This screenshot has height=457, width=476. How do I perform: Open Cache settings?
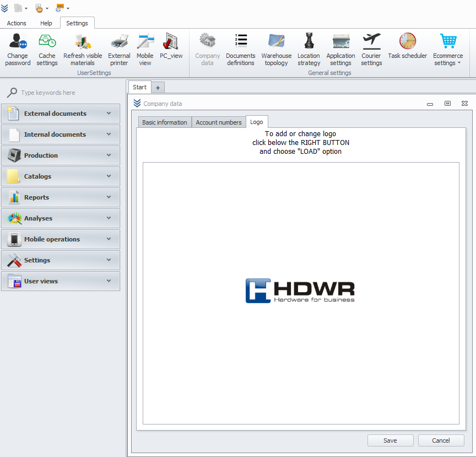coord(47,50)
